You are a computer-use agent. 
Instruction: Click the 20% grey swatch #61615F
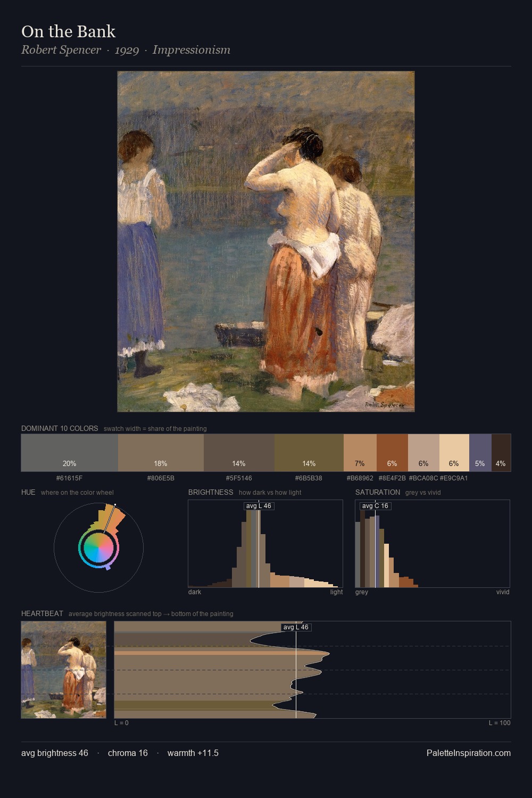click(70, 453)
